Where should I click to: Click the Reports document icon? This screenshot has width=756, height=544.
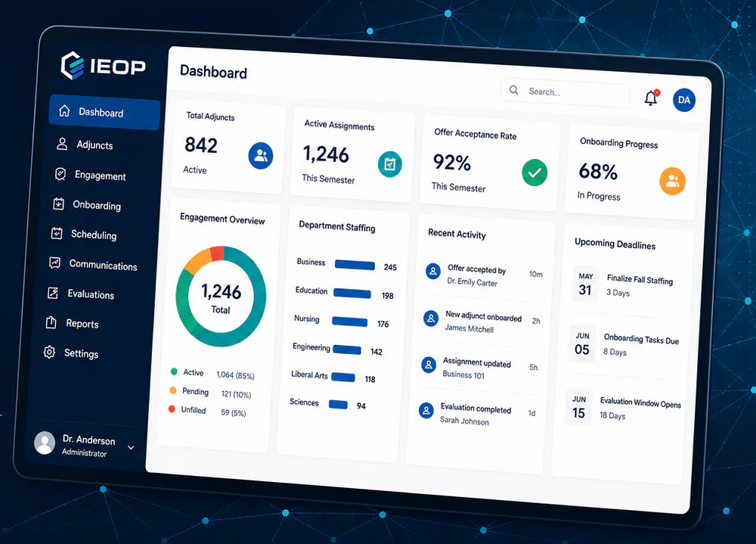click(x=51, y=322)
